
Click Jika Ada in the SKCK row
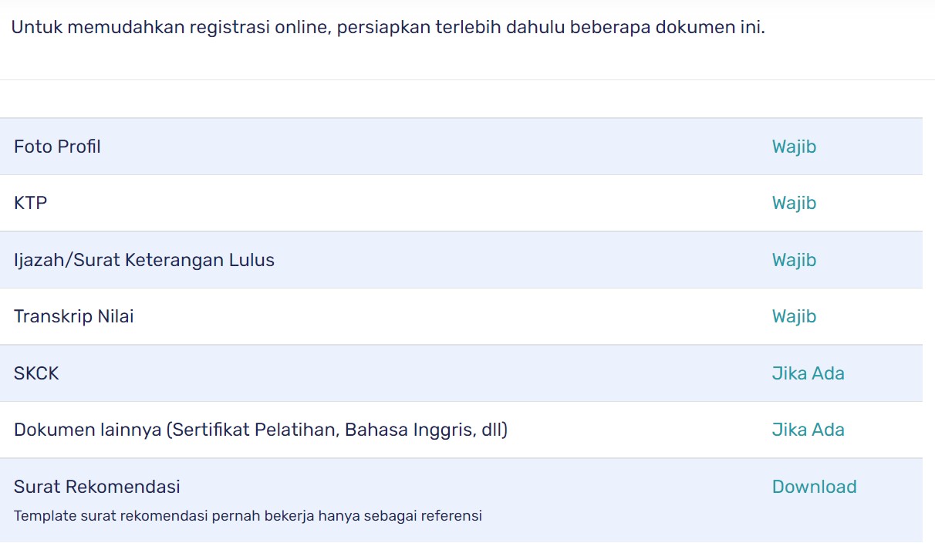(808, 373)
